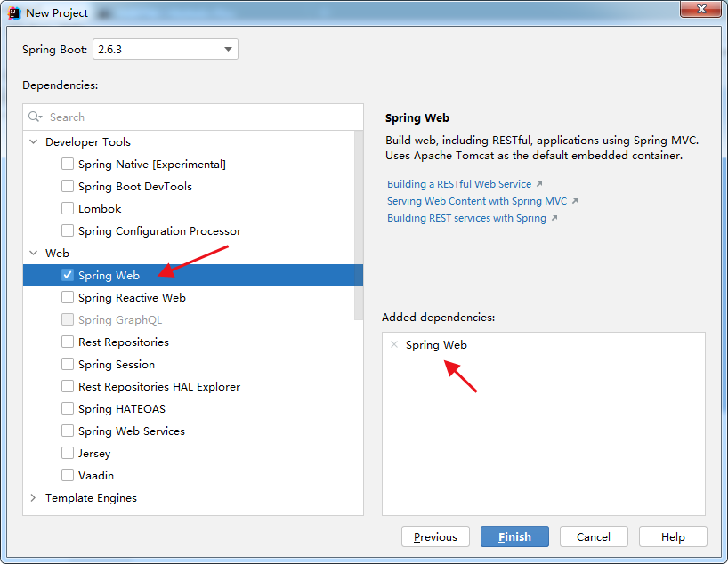This screenshot has width=728, height=564.
Task: Click the Previous button
Action: [x=435, y=536]
